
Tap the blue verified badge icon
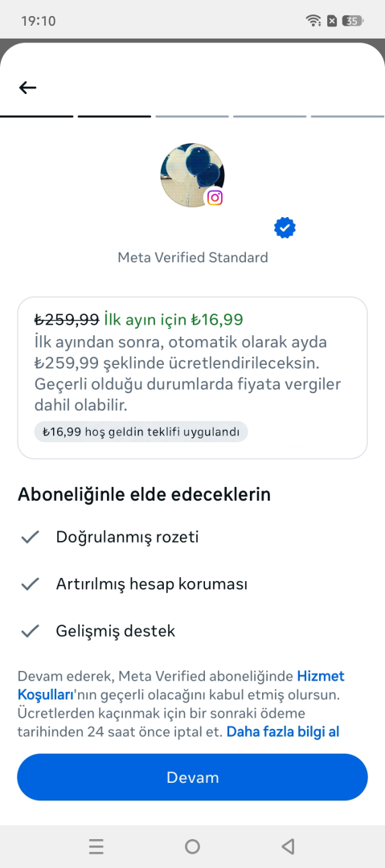pyautogui.click(x=285, y=228)
